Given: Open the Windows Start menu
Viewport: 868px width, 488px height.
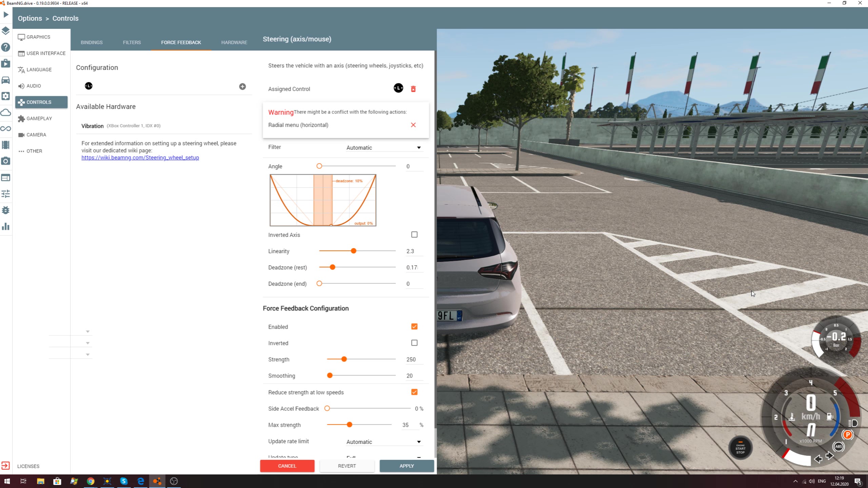Looking at the screenshot, I should 7,481.
